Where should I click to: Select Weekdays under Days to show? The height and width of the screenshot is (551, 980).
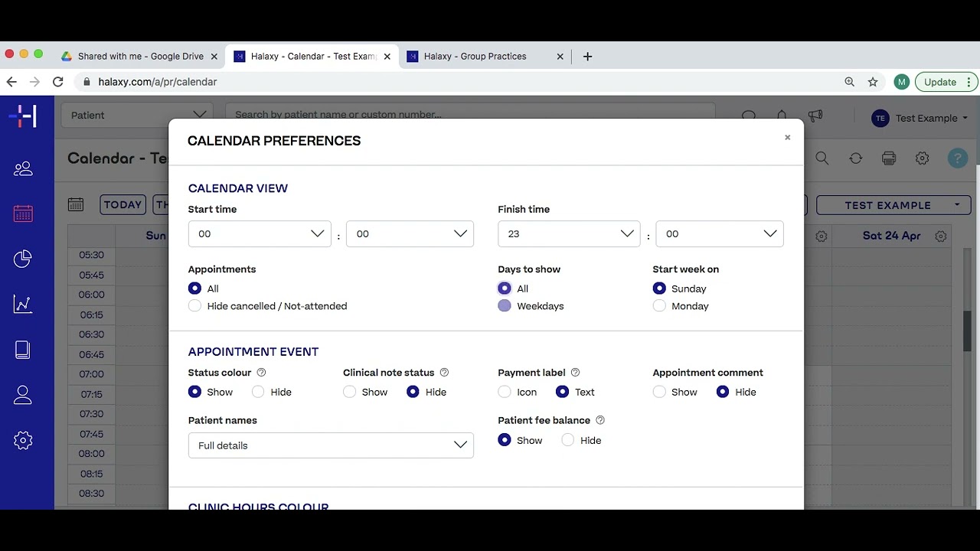click(x=505, y=306)
